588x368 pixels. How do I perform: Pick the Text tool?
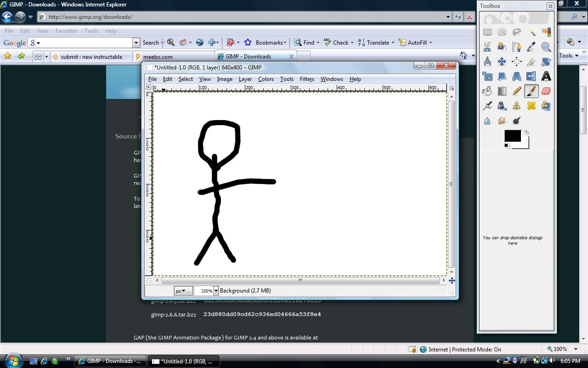[x=546, y=76]
